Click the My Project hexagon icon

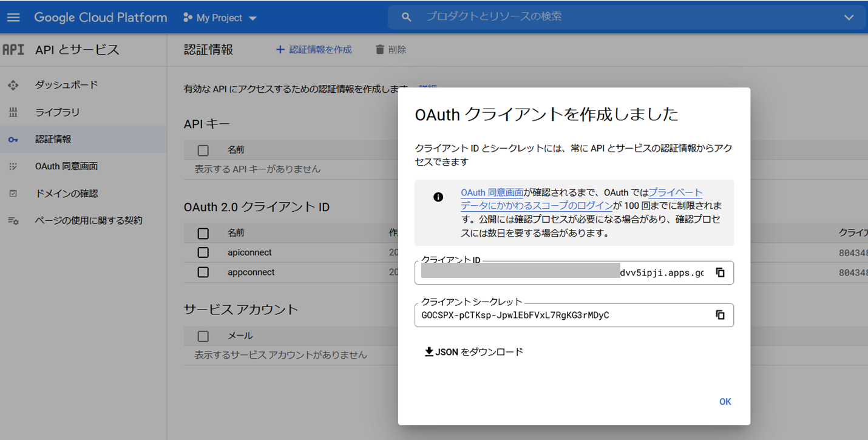click(188, 18)
